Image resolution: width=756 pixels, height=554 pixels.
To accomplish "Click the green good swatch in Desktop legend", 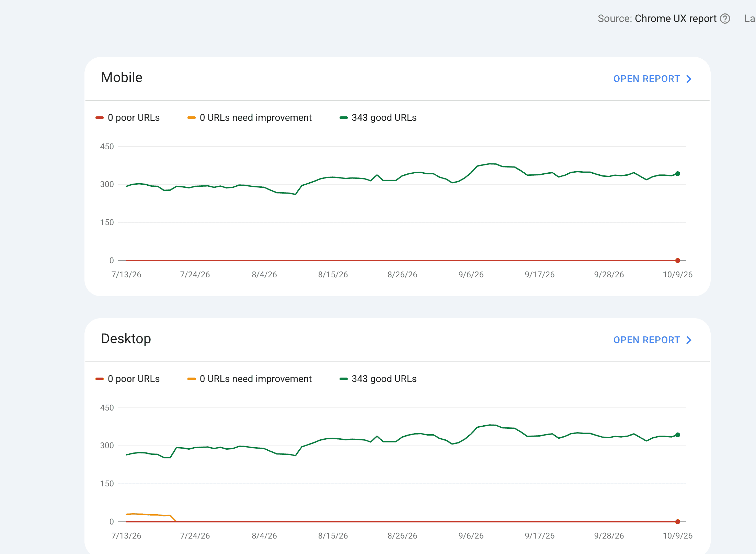I will (344, 379).
